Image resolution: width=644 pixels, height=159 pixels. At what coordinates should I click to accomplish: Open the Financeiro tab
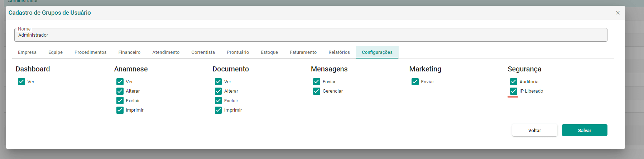tap(129, 52)
